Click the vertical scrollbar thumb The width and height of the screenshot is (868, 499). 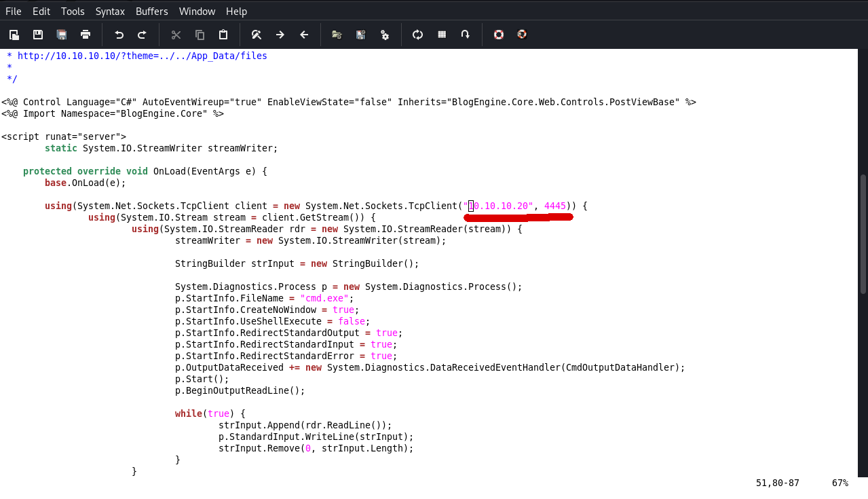click(863, 234)
